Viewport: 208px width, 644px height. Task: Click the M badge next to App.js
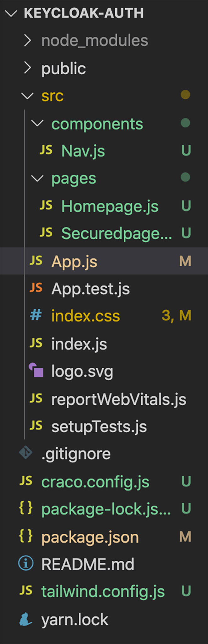pos(186,261)
